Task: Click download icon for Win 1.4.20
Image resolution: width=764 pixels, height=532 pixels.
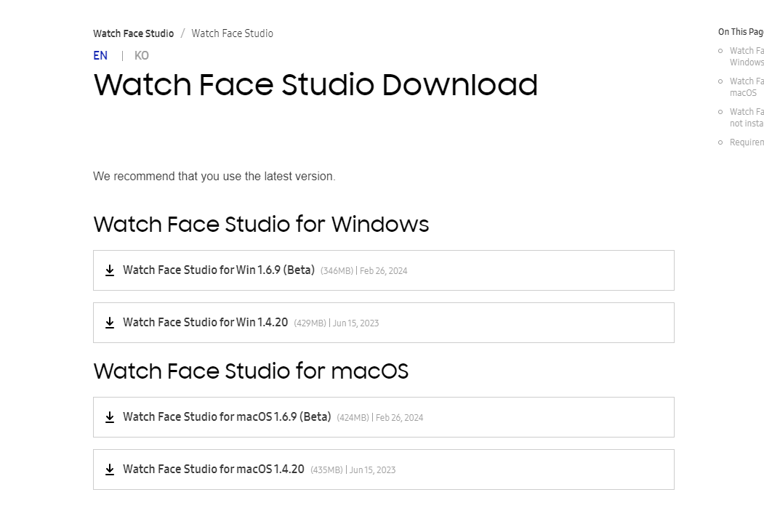Action: 110,323
